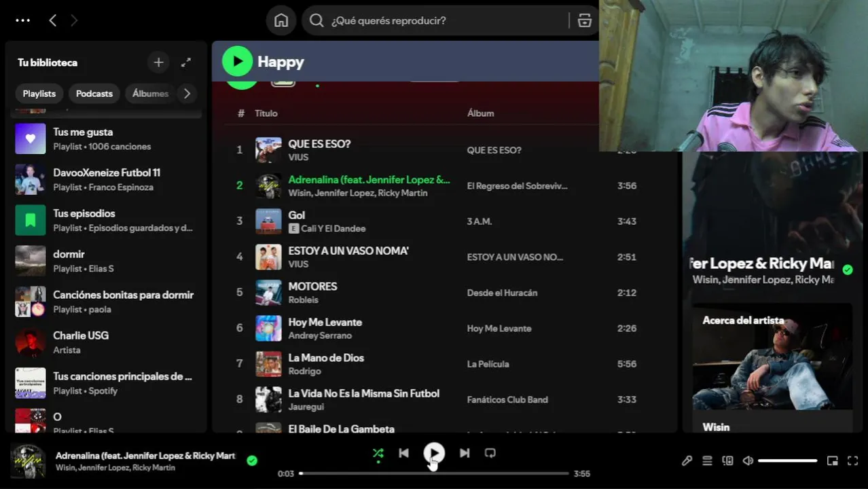
Task: Show more library filters with chevron
Action: [x=187, y=94]
